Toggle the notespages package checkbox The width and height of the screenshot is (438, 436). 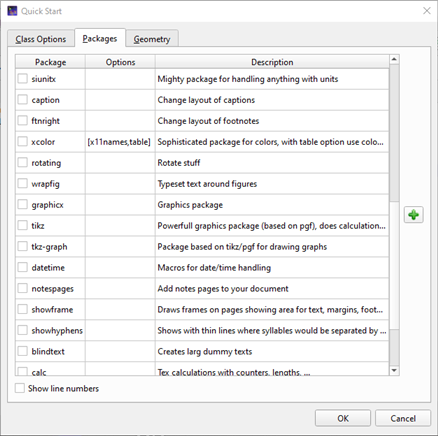point(22,288)
